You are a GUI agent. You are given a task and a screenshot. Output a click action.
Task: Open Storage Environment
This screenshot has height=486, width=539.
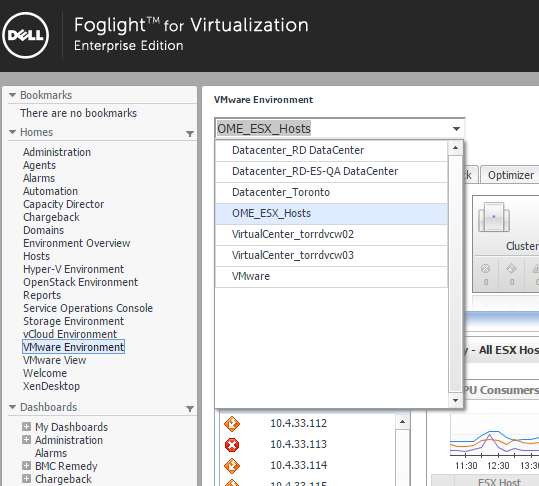pyautogui.click(x=73, y=321)
